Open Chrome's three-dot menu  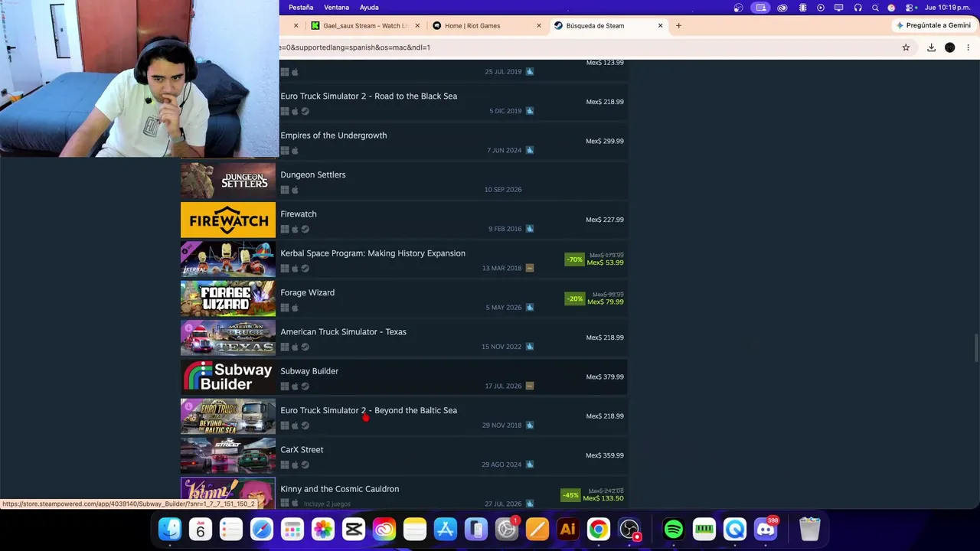click(969, 47)
